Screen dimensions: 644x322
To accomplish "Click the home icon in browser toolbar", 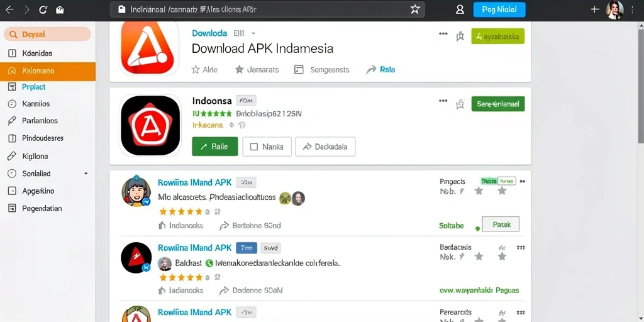I will click(60, 9).
